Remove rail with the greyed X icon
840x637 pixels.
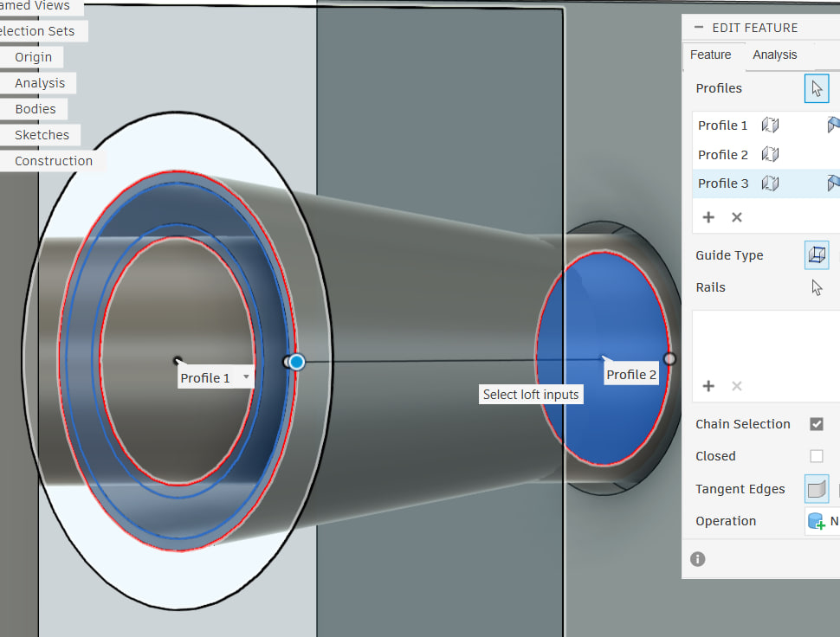click(x=737, y=386)
